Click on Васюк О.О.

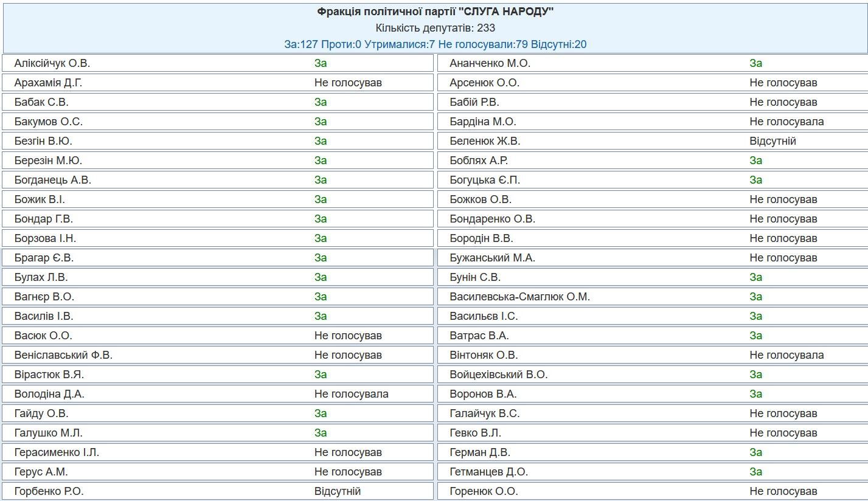[43, 336]
